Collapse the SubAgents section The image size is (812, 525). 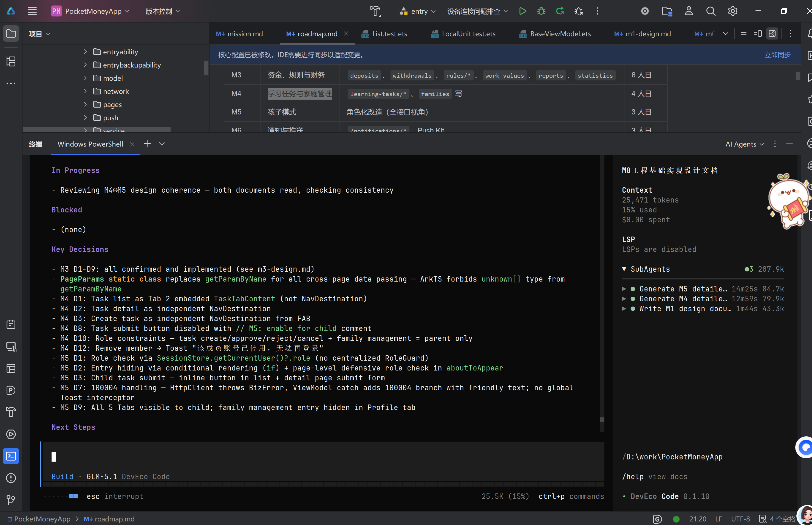point(624,269)
